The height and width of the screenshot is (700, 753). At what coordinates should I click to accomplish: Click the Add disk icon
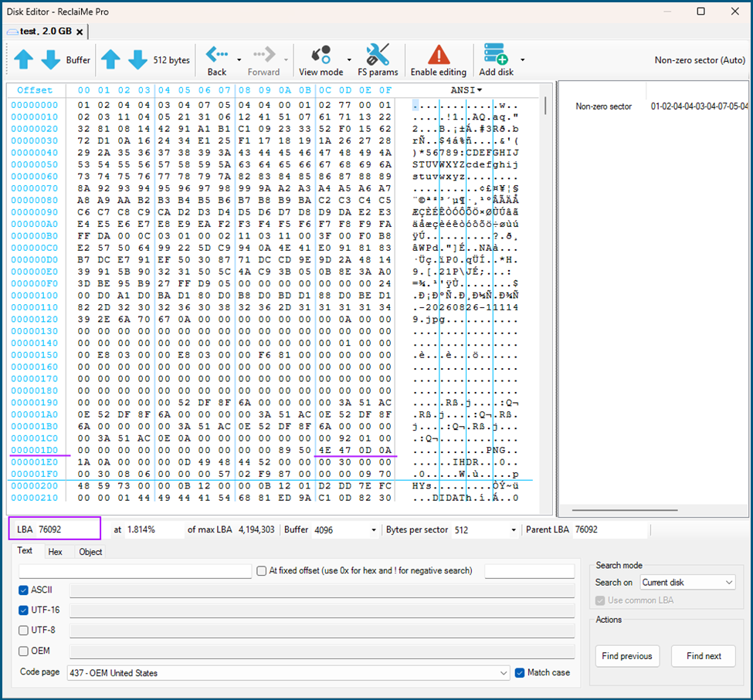(496, 54)
